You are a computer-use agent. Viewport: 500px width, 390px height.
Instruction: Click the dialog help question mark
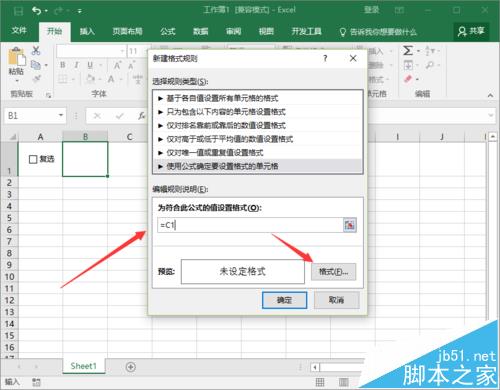(325, 58)
